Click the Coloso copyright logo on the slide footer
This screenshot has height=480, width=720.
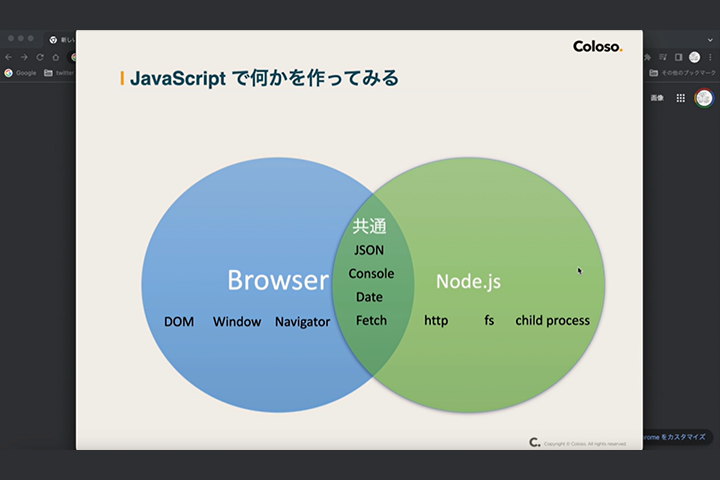pos(534,442)
